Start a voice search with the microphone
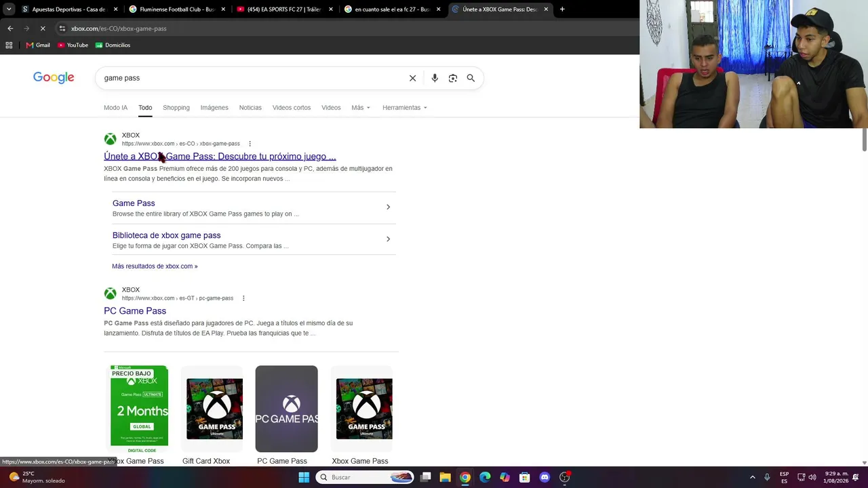This screenshot has width=868, height=488. [x=435, y=78]
